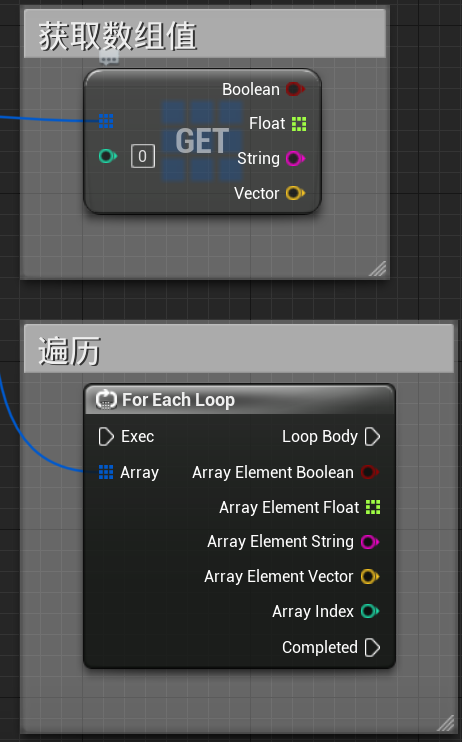Click the 遍历 comment box header
The image size is (462, 742).
pyautogui.click(x=239, y=349)
